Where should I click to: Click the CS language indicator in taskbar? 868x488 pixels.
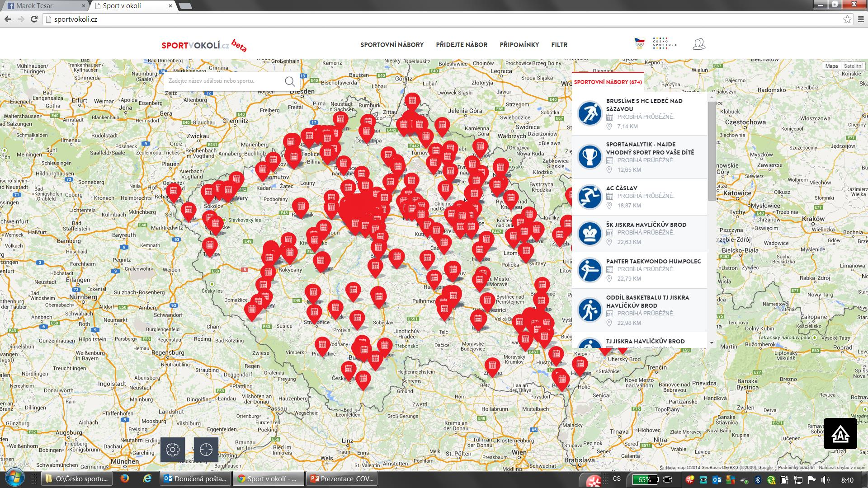coord(617,479)
